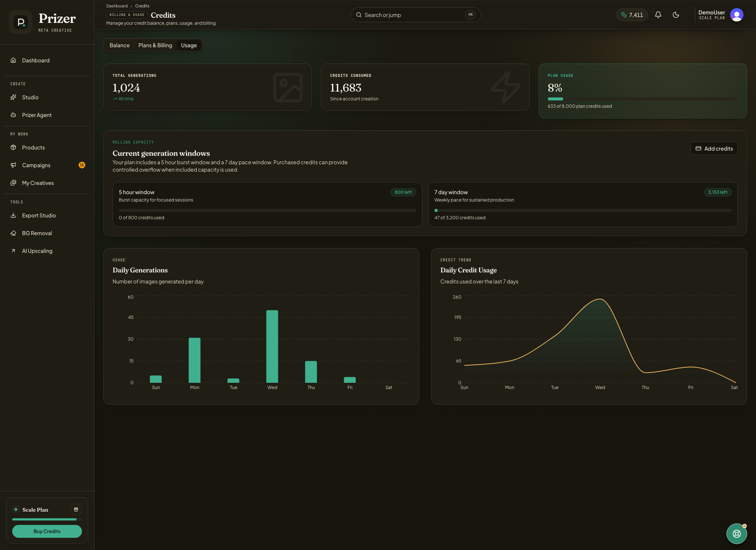756x550 pixels.
Task: Open Prizer Agent in sidebar
Action: (x=47, y=115)
